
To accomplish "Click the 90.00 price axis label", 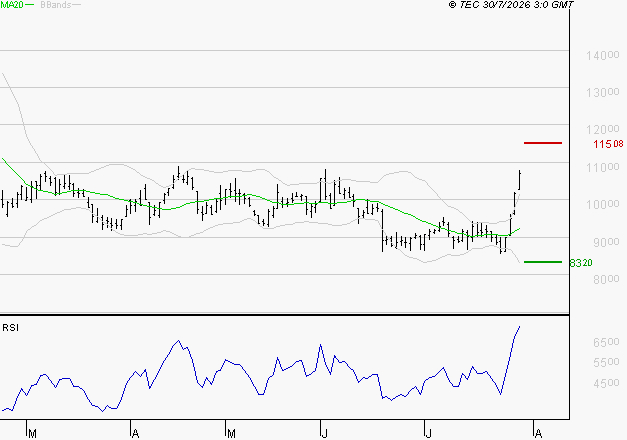I will point(606,242).
